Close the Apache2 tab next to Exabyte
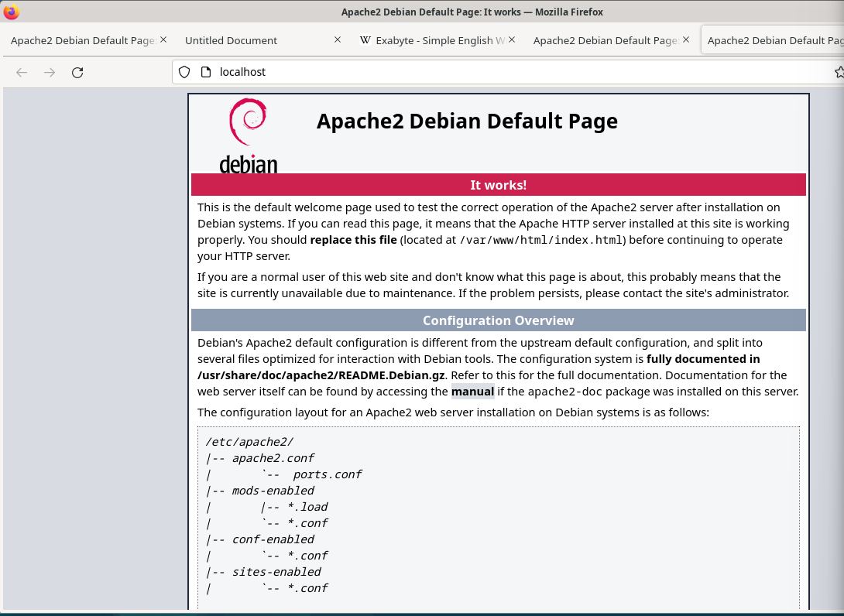 685,39
